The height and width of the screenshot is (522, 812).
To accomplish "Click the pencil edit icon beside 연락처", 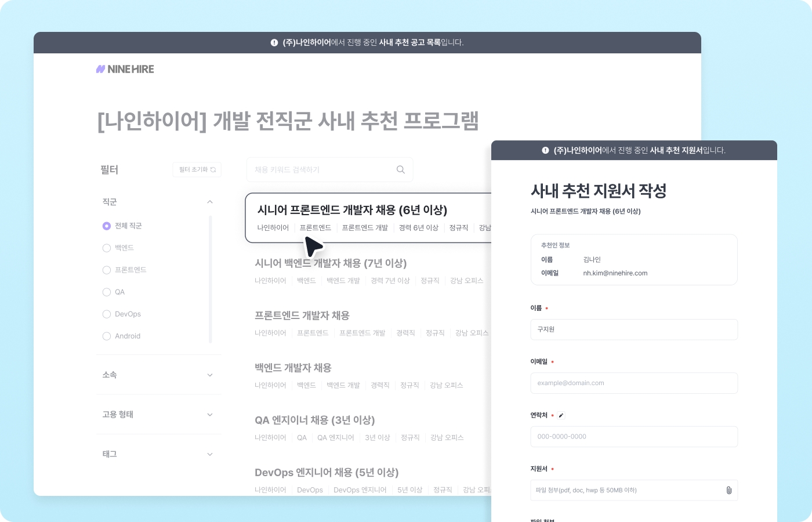I will [561, 415].
